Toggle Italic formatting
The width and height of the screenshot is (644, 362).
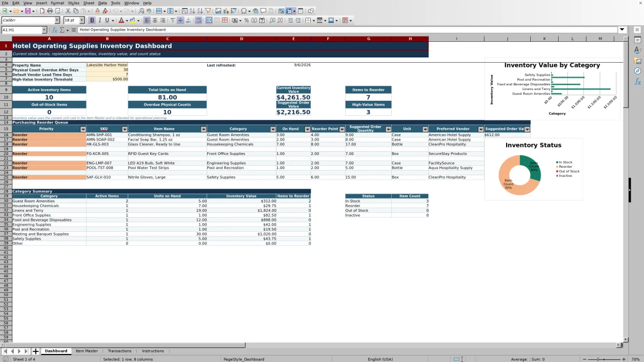pyautogui.click(x=99, y=20)
